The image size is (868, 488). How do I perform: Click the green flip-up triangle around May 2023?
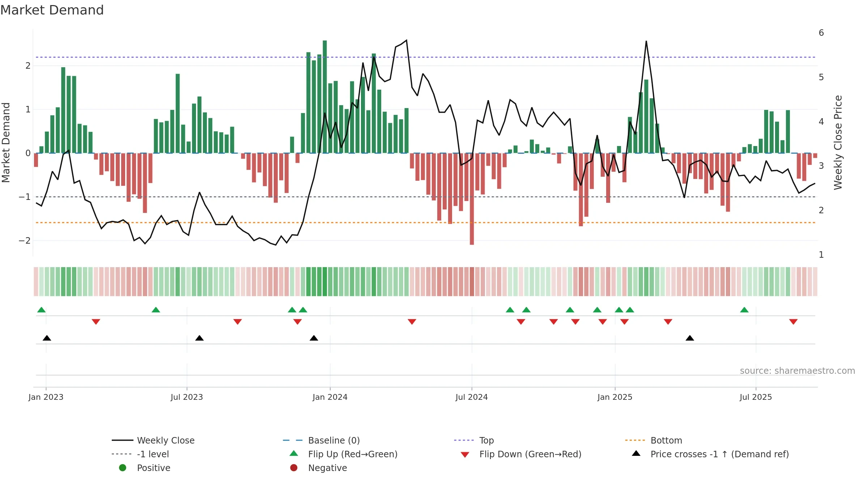[x=156, y=310]
